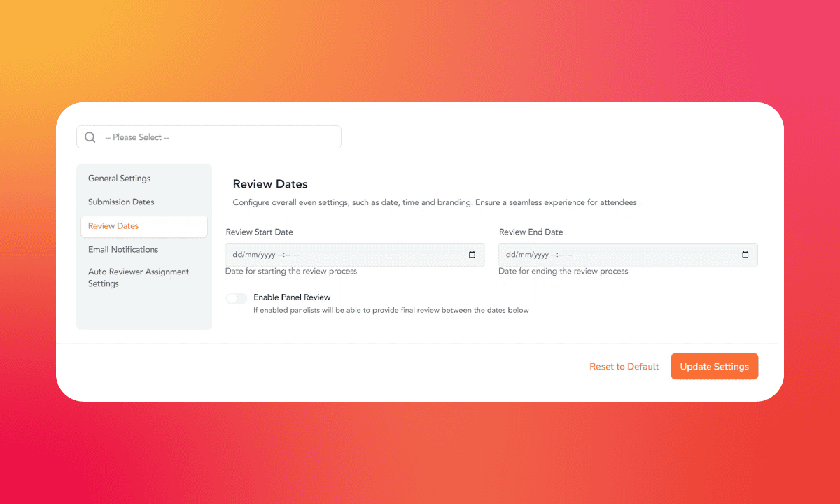The image size is (840, 504).
Task: Open Email Notifications settings
Action: tap(123, 250)
